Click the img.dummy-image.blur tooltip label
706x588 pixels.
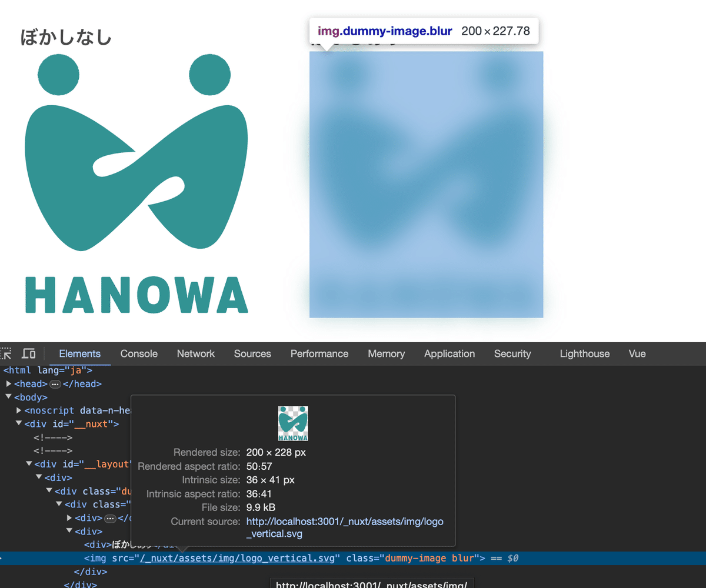[x=385, y=31]
